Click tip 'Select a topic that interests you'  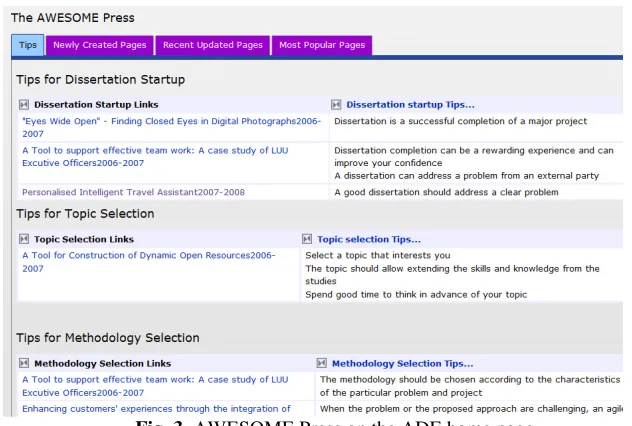(378, 256)
